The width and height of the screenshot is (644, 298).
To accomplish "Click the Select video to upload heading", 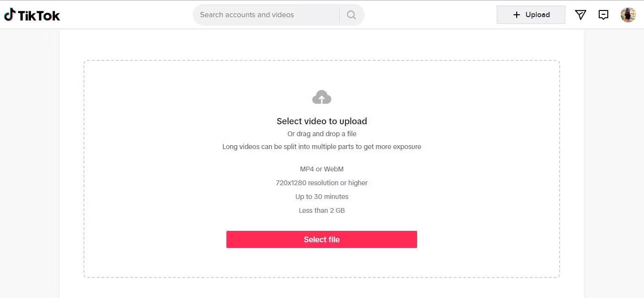I will 322,121.
